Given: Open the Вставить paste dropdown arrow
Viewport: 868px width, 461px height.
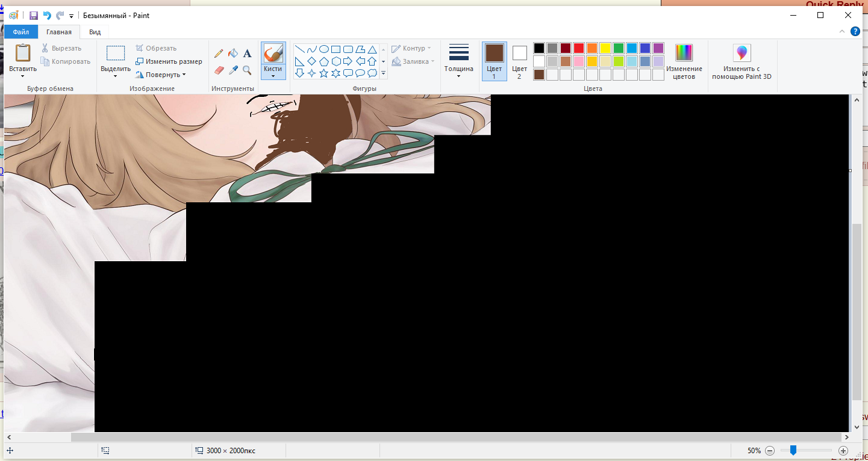Looking at the screenshot, I should pos(23,76).
